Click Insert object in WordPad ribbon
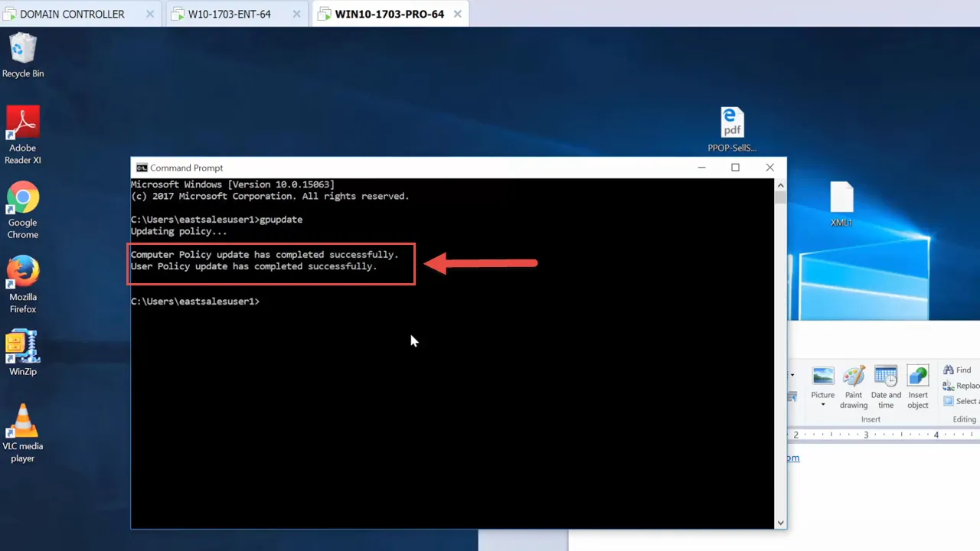 [x=918, y=387]
